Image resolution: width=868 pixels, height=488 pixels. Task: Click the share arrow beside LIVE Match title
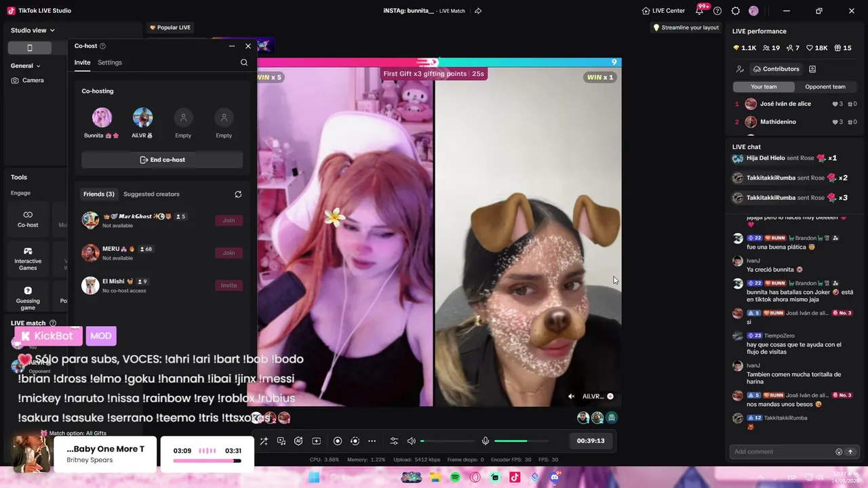[x=478, y=11]
